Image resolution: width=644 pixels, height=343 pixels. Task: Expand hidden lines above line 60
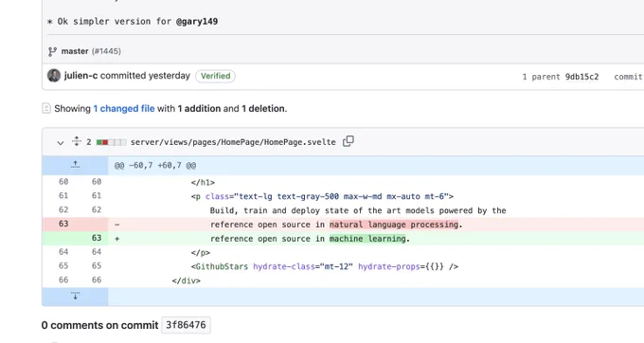(75, 165)
